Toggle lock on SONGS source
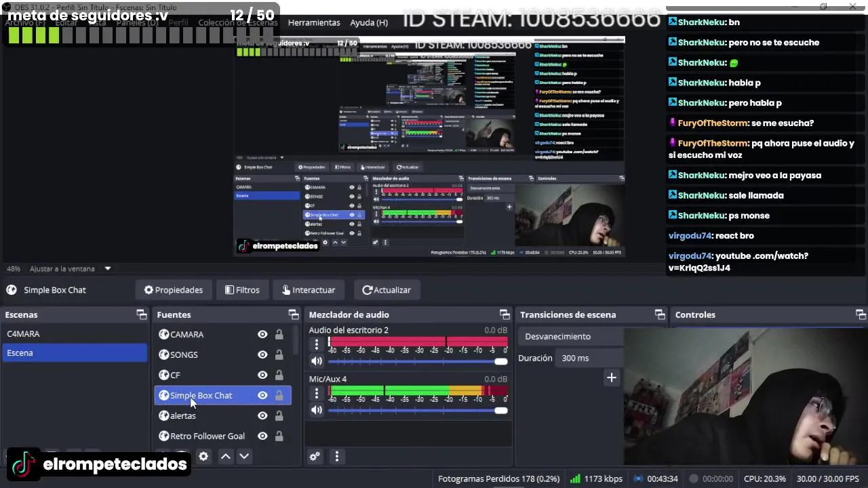868x488 pixels. point(279,354)
